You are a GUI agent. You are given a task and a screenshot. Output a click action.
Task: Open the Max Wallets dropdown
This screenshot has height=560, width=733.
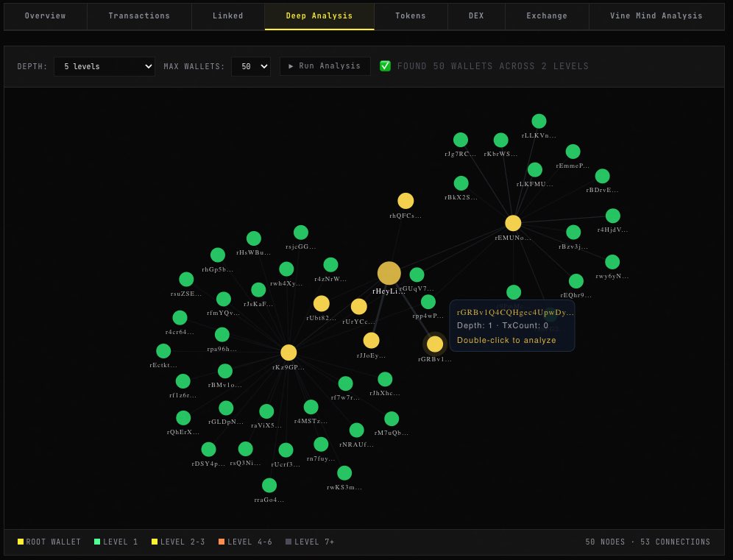[x=251, y=66]
